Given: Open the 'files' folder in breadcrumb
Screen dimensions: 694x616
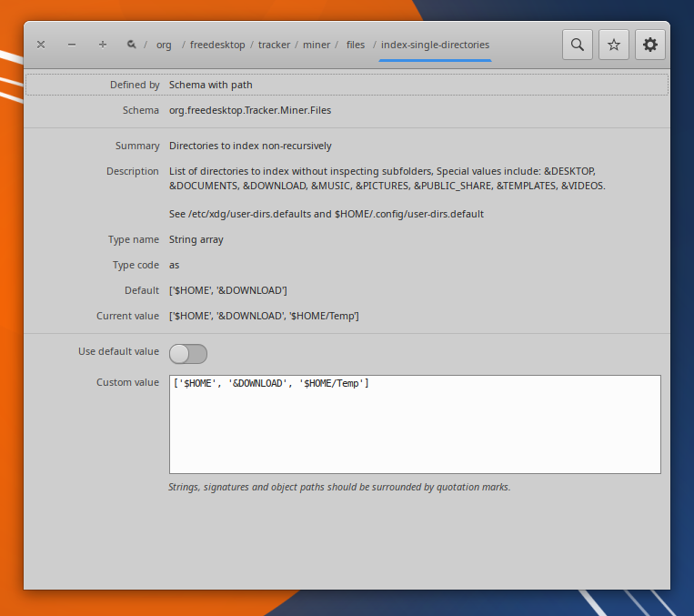Looking at the screenshot, I should tap(355, 45).
